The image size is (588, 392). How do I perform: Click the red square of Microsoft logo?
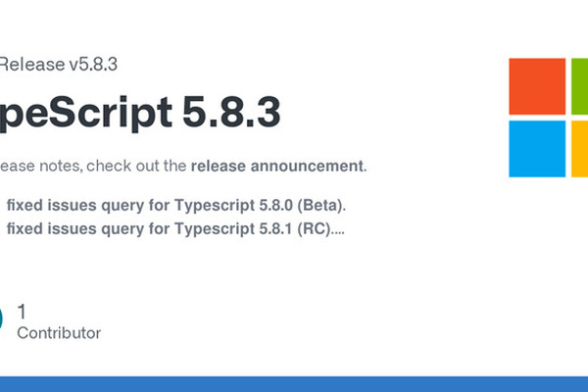click(x=537, y=86)
